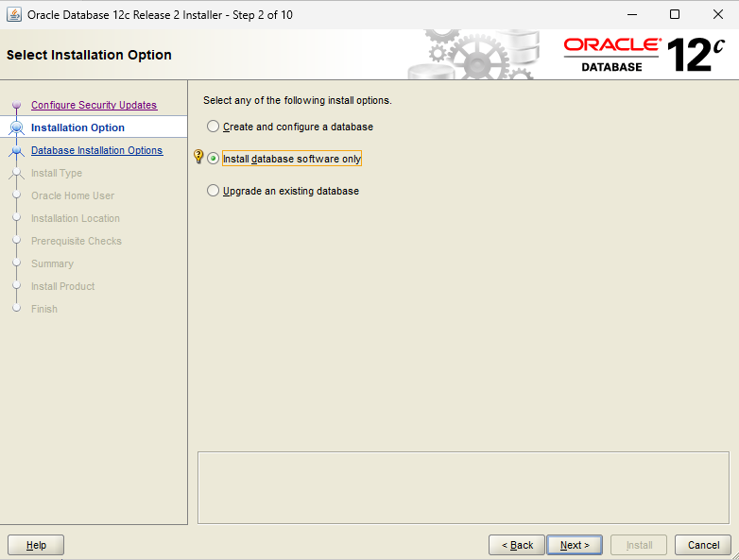The image size is (739, 560).
Task: Click Configure Security Updates step bullet icon
Action: click(16, 104)
